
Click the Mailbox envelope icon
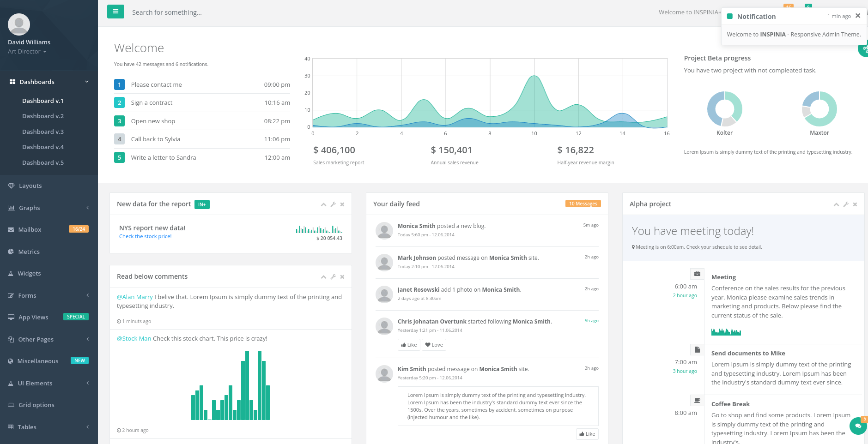click(x=11, y=229)
